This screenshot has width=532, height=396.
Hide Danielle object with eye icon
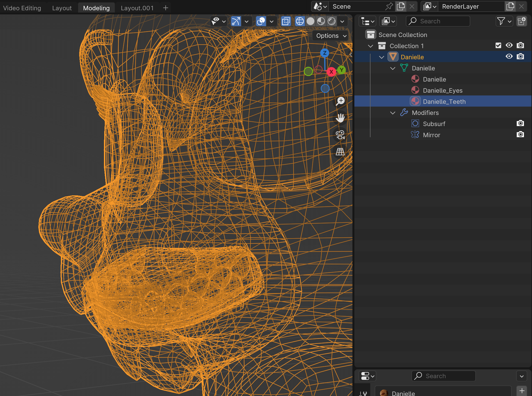[509, 56]
